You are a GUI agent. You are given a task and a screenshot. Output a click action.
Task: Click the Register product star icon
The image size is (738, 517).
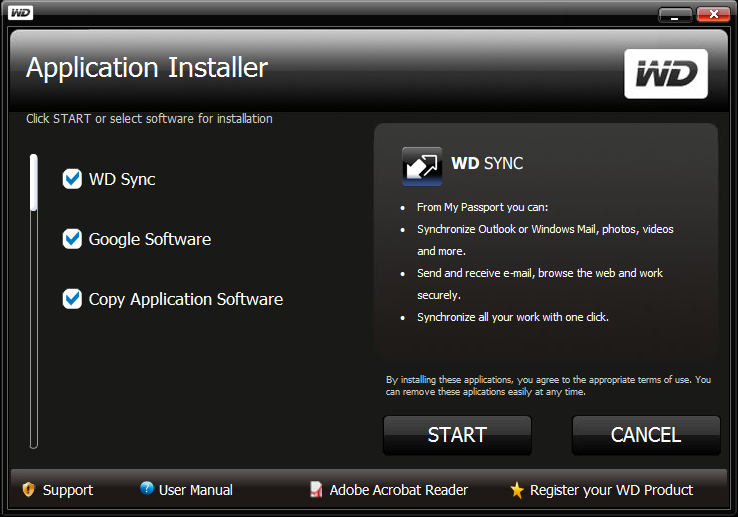coord(516,490)
